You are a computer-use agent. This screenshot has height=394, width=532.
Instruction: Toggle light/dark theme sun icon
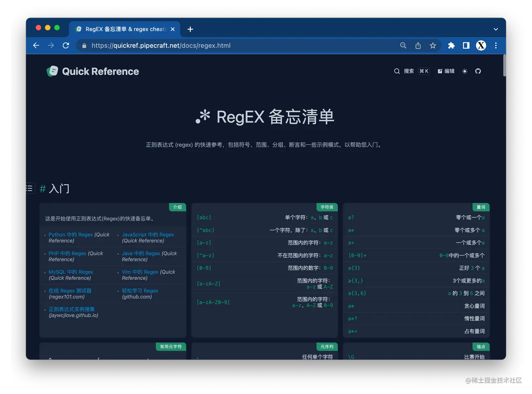tap(465, 71)
